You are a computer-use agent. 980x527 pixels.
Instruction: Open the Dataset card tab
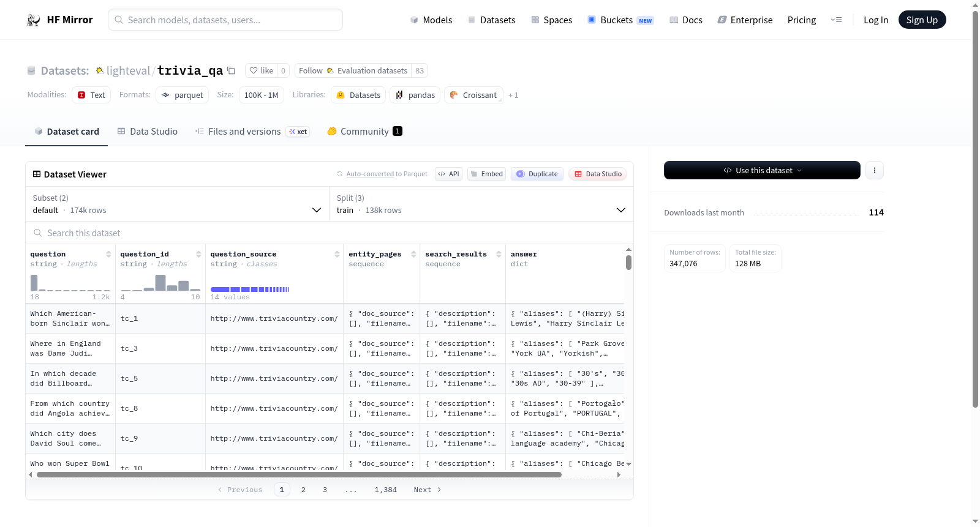pyautogui.click(x=67, y=132)
